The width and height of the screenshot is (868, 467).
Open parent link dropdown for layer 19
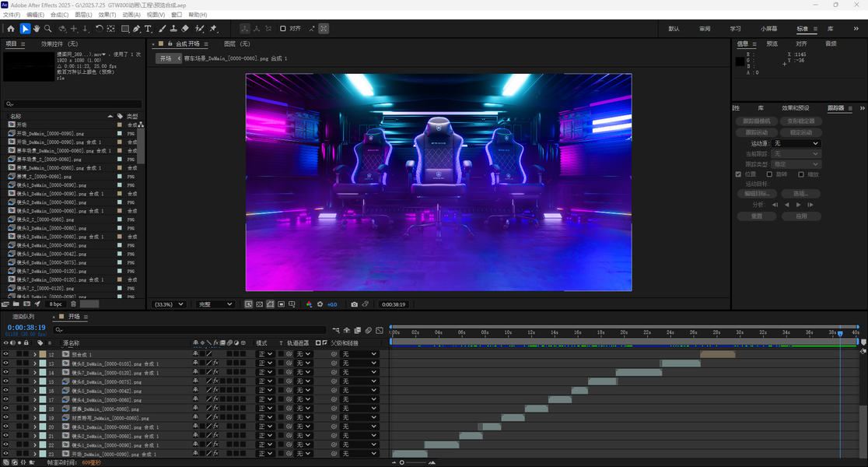pyautogui.click(x=359, y=418)
